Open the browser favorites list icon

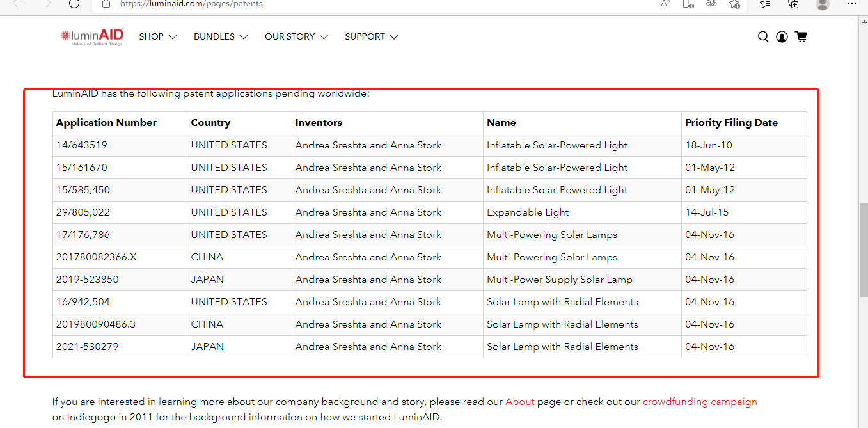765,4
